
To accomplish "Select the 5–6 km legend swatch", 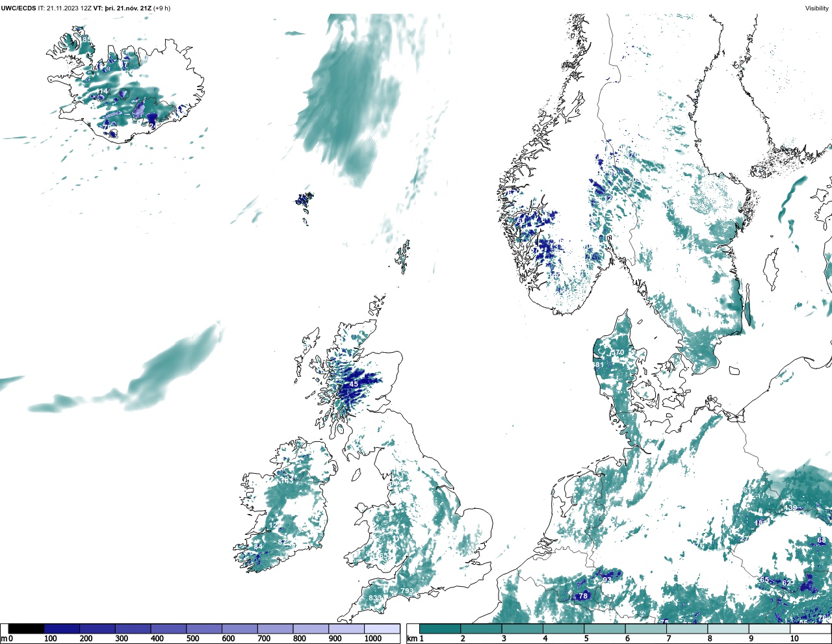I will click(604, 629).
